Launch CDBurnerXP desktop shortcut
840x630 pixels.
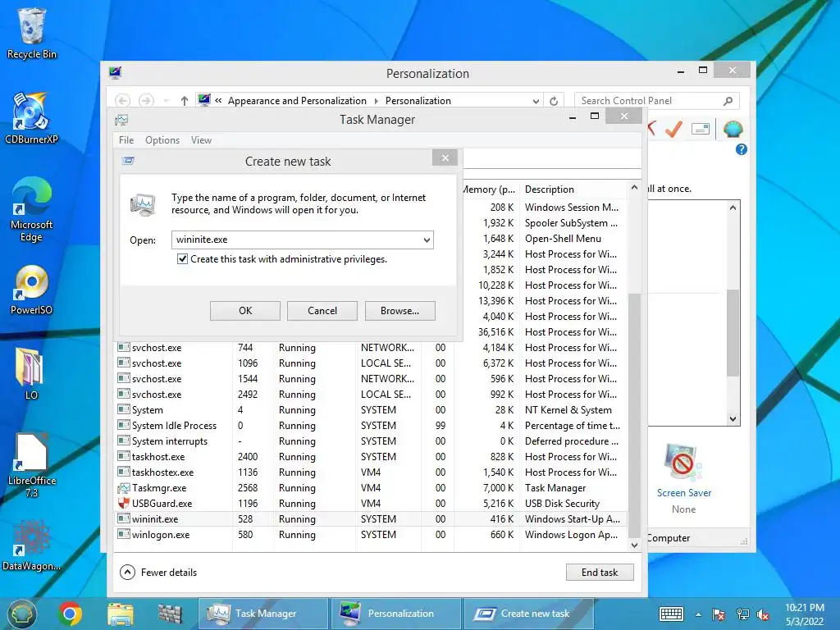(31, 118)
